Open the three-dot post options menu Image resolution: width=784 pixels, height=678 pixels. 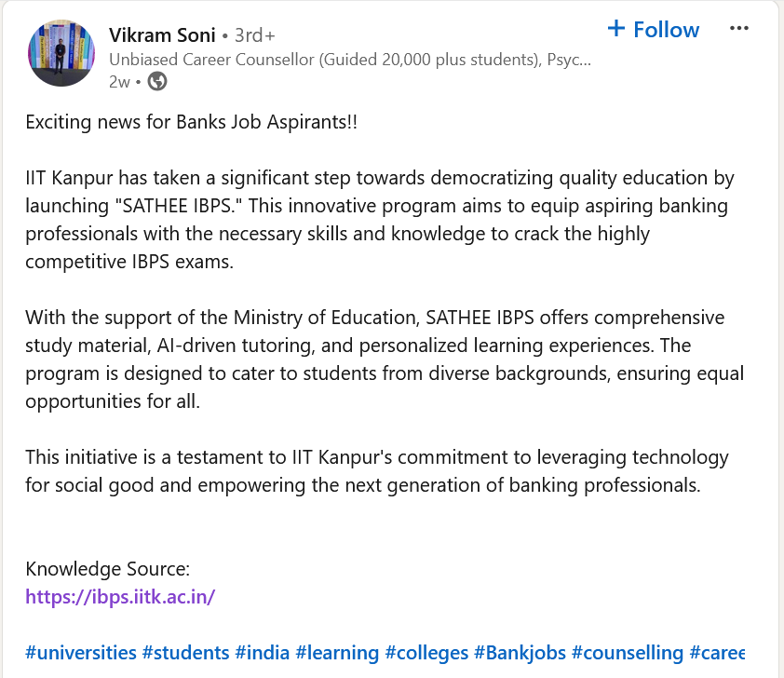pyautogui.click(x=739, y=29)
